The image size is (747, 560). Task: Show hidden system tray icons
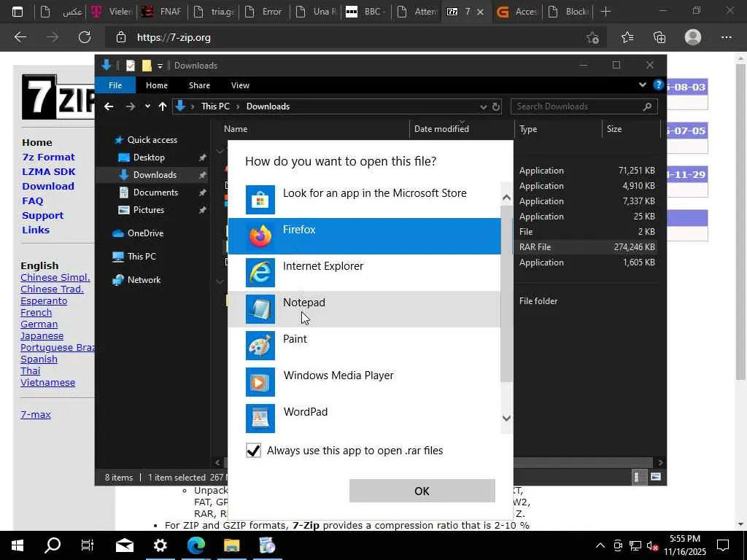pos(600,545)
